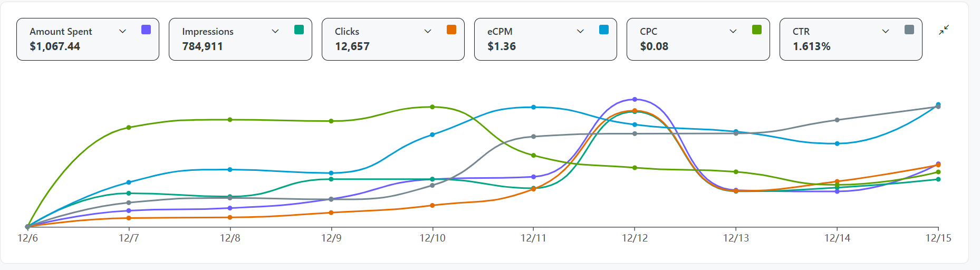Open the Impressions dropdown chevron

(x=275, y=31)
